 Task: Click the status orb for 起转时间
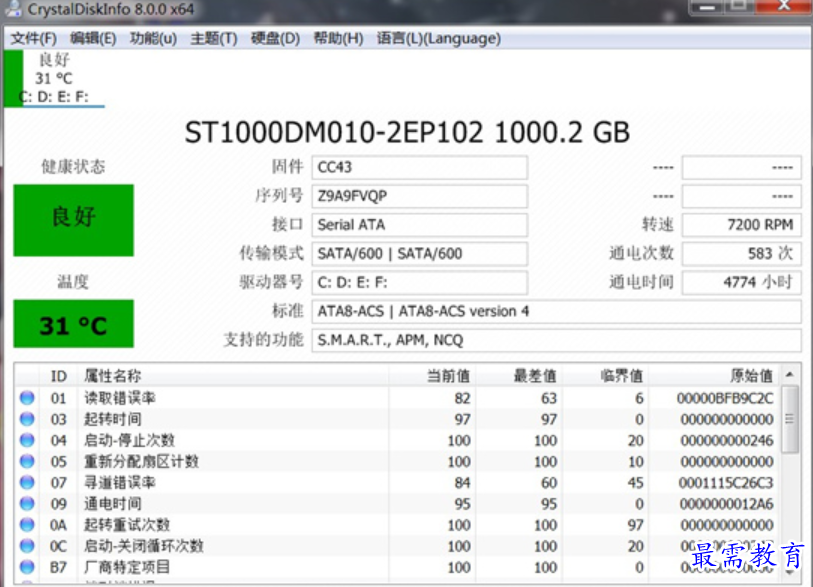tap(27, 419)
